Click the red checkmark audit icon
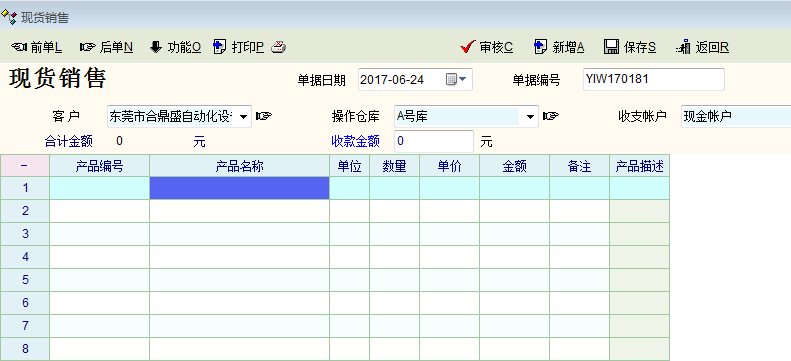The height and width of the screenshot is (361, 791). [468, 47]
